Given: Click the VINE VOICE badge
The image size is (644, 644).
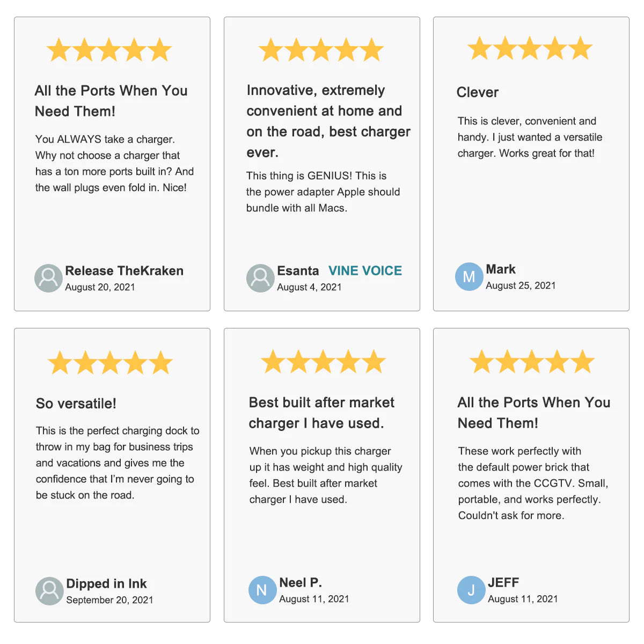Looking at the screenshot, I should 365,271.
